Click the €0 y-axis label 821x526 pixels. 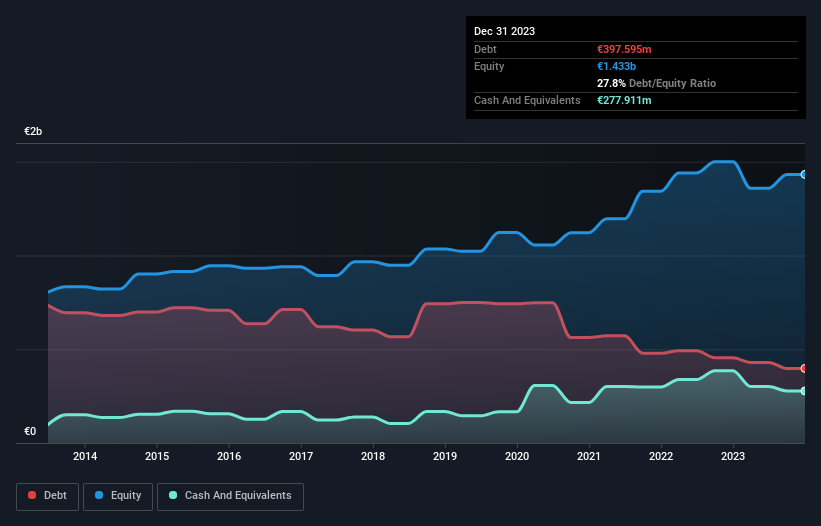click(x=30, y=431)
